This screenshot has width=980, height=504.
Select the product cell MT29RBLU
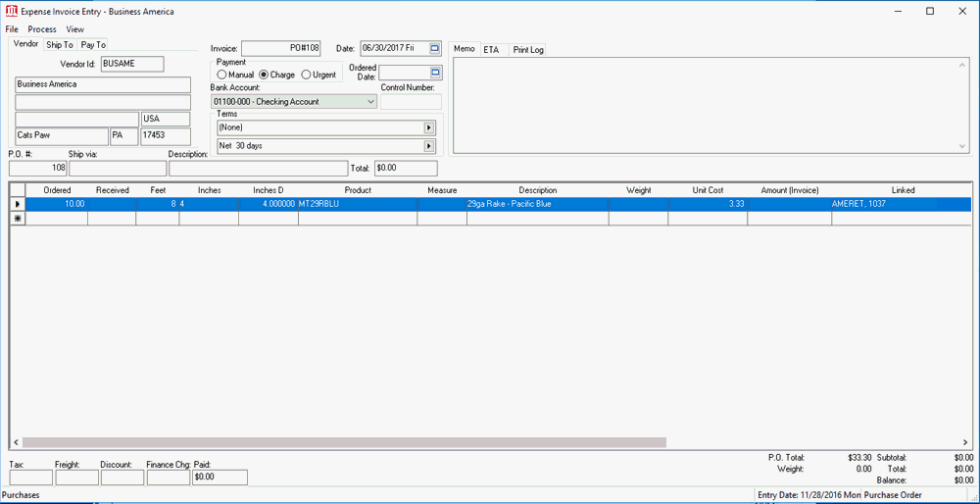pyautogui.click(x=358, y=204)
